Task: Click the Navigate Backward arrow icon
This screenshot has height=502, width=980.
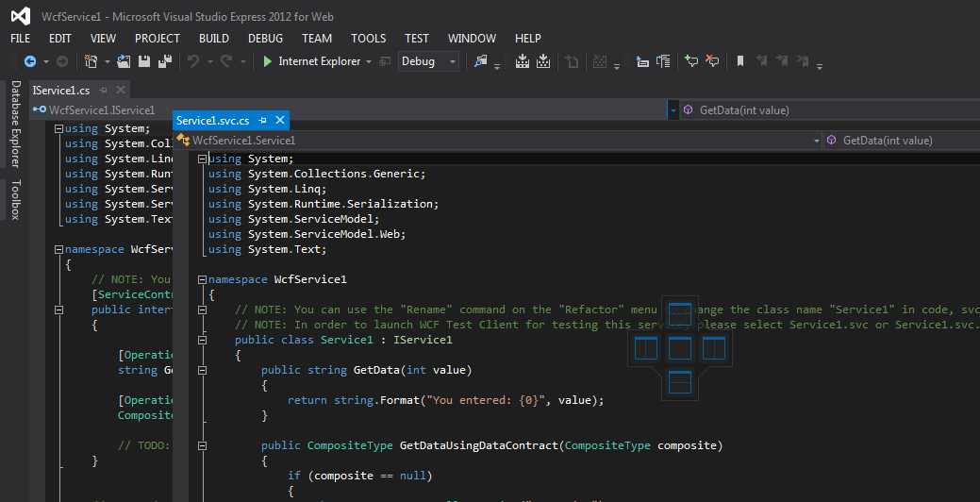Action: 29,61
